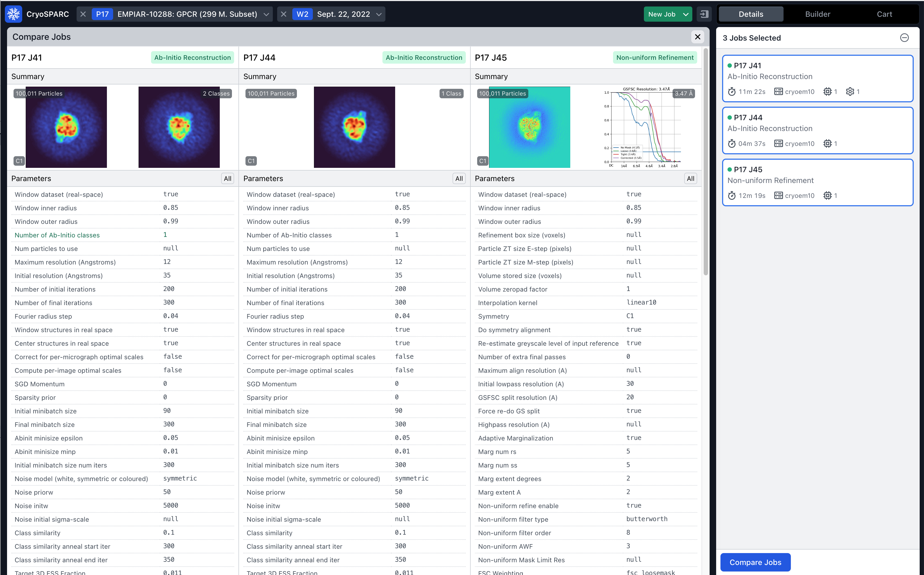Select highlighted 'Number of Ab-Initio classes' row in J41
924x575 pixels.
123,235
